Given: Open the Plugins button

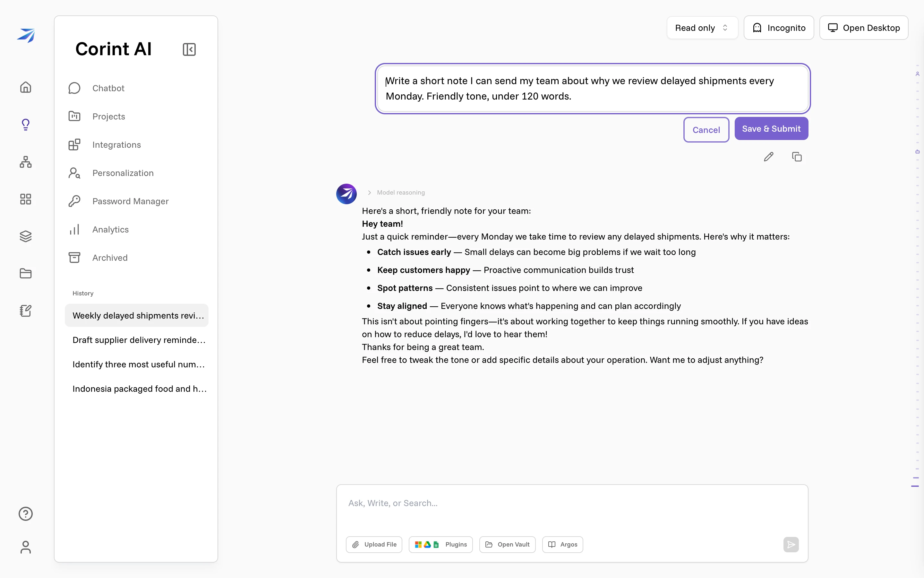Looking at the screenshot, I should [x=441, y=544].
